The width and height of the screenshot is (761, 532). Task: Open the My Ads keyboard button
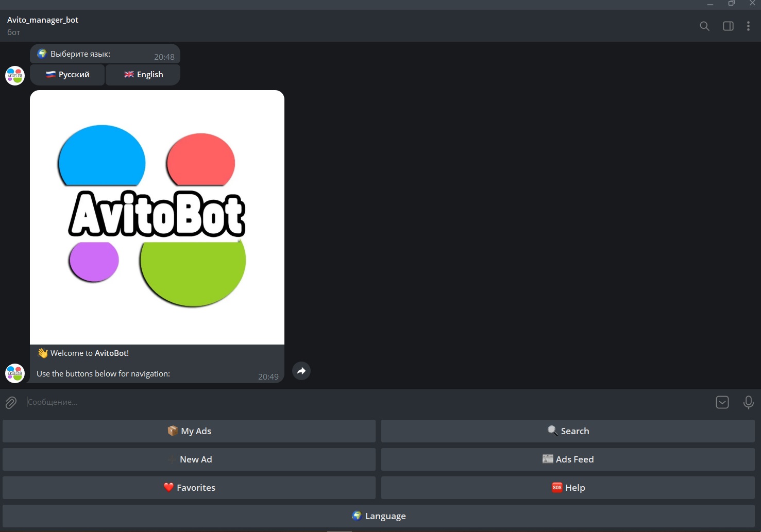[x=189, y=431]
